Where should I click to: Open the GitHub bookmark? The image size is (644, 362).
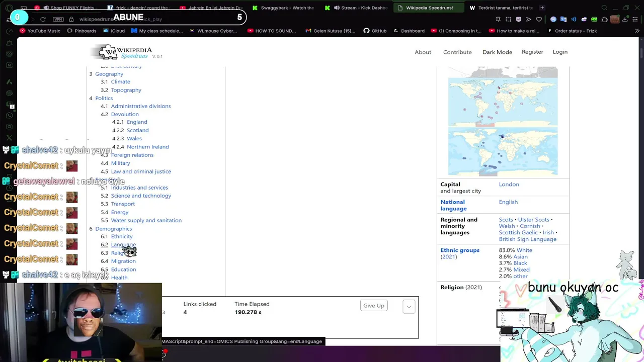click(x=375, y=31)
